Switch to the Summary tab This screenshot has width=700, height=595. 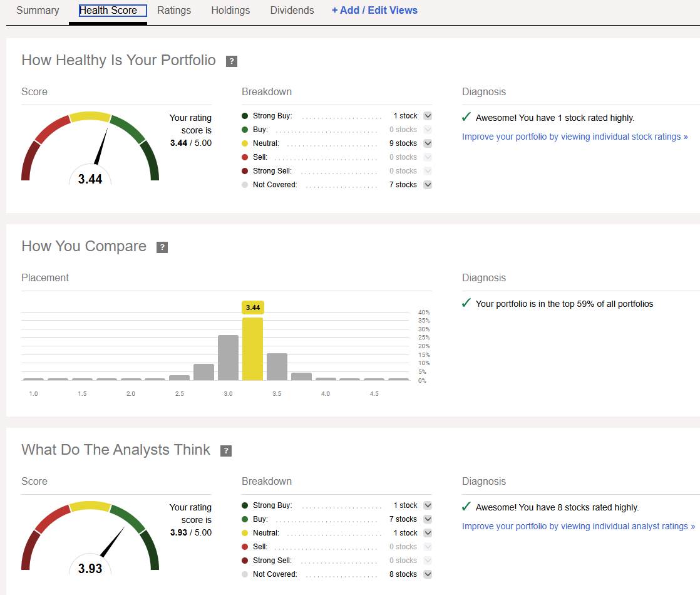pos(38,11)
